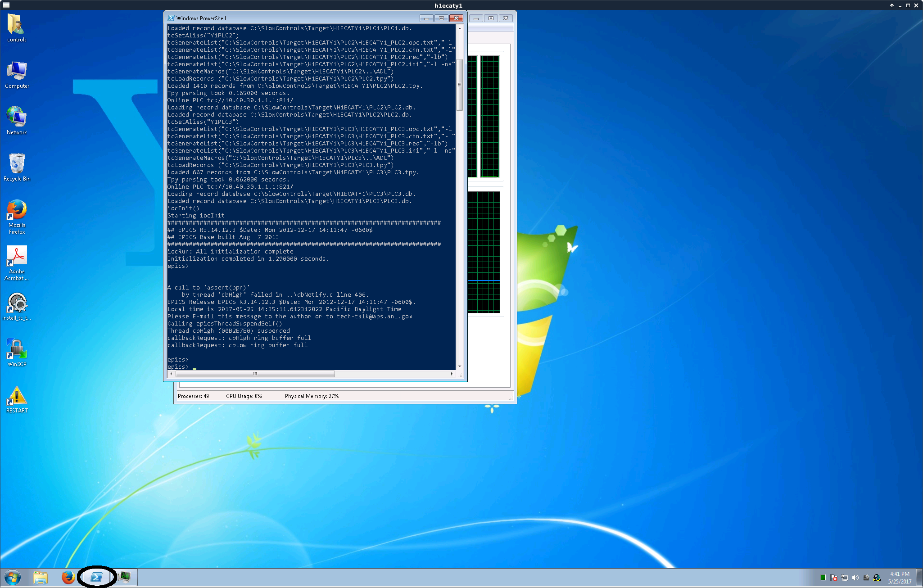Click the 'Starting iocInit' console line
The image size is (923, 588).
196,216
